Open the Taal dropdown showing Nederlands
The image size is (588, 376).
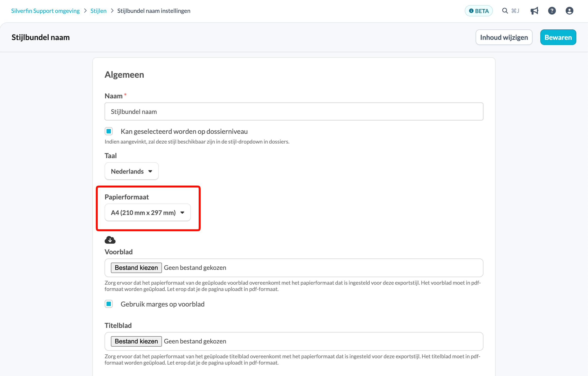132,171
